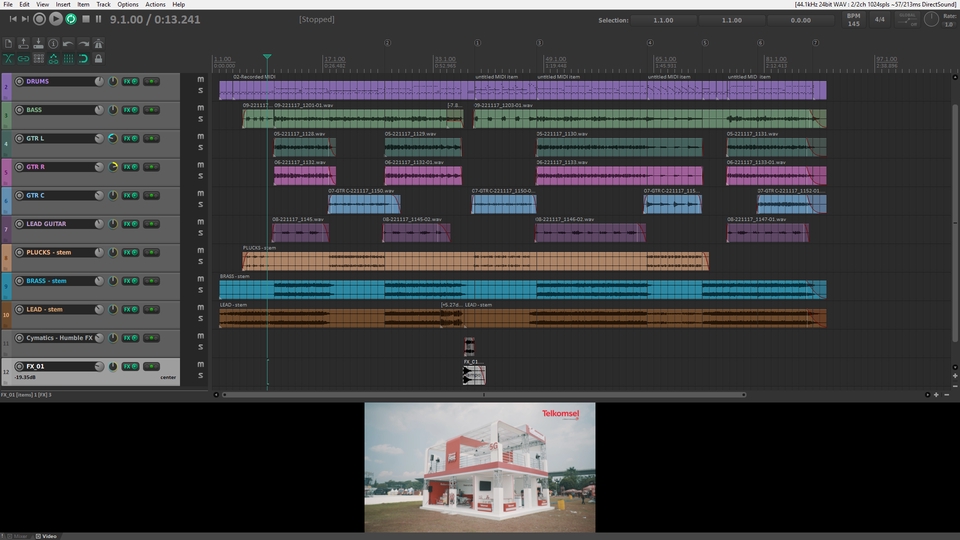
Task: Click the Redo arrow icon
Action: pos(83,43)
